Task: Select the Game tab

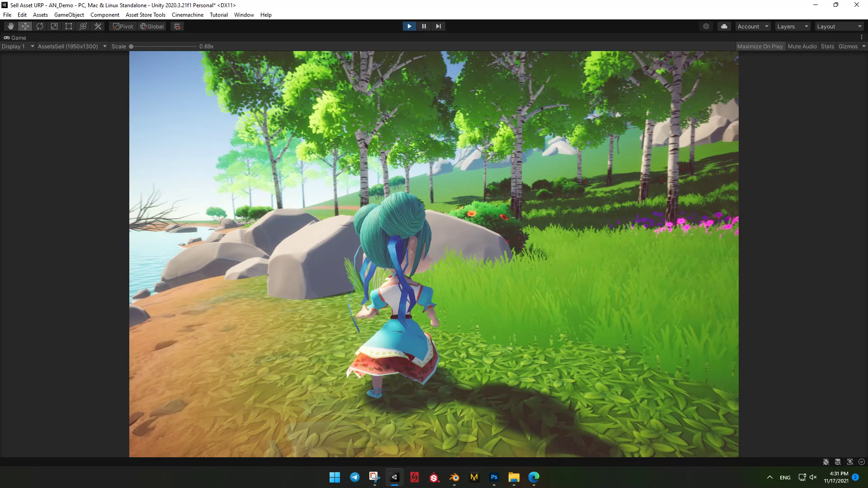Action: click(15, 38)
